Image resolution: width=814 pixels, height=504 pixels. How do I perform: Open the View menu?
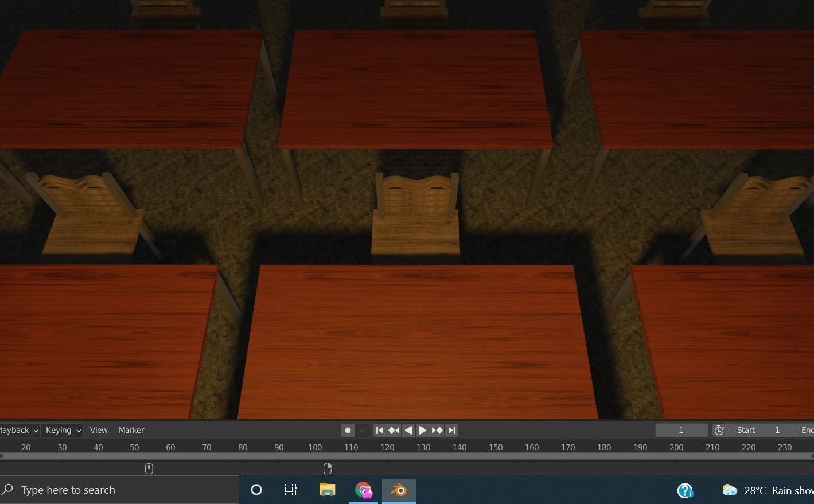coord(98,430)
